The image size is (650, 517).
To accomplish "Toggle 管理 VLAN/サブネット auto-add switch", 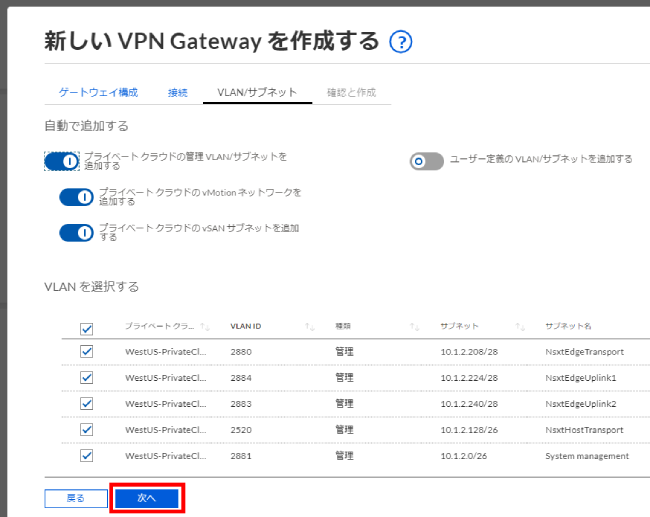I will (61, 161).
